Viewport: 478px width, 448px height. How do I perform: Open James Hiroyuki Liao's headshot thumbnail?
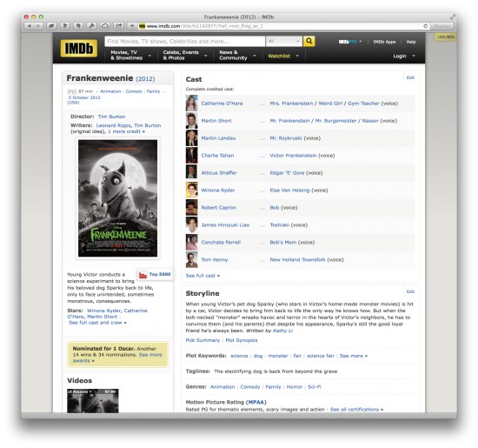192,225
